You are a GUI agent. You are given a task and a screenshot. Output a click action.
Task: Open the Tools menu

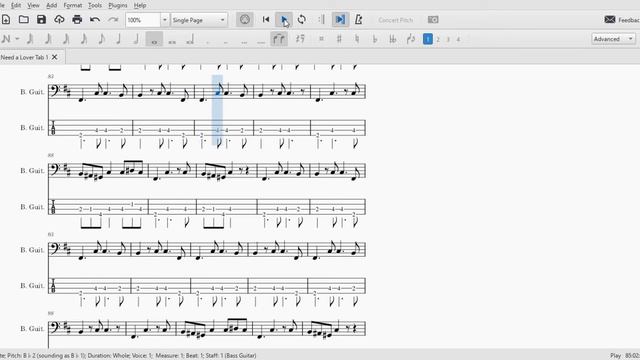[95, 5]
